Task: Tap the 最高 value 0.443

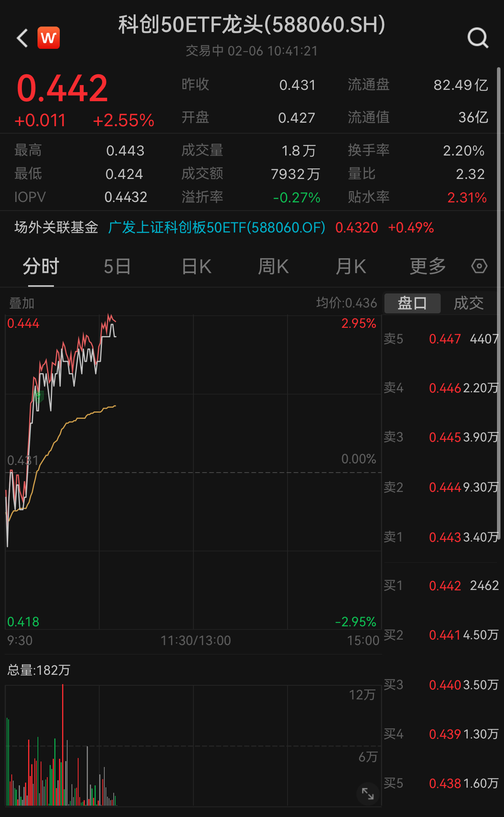Action: coord(125,151)
